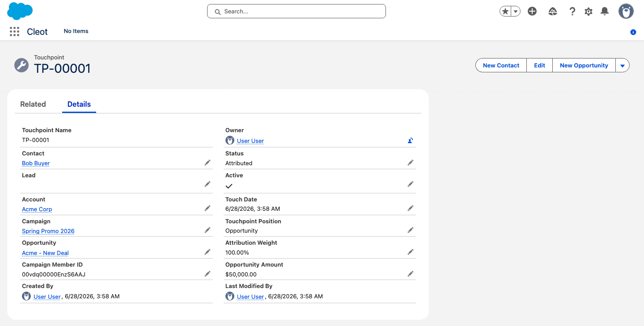This screenshot has width=644, height=326.
Task: Click the Touchpoint Position value Opportunity
Action: pyautogui.click(x=241, y=230)
